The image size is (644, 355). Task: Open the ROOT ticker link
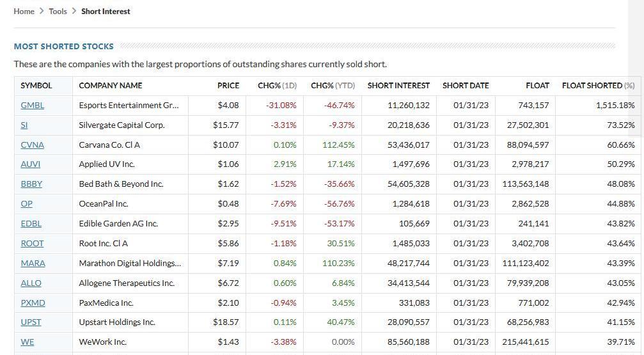pos(32,244)
